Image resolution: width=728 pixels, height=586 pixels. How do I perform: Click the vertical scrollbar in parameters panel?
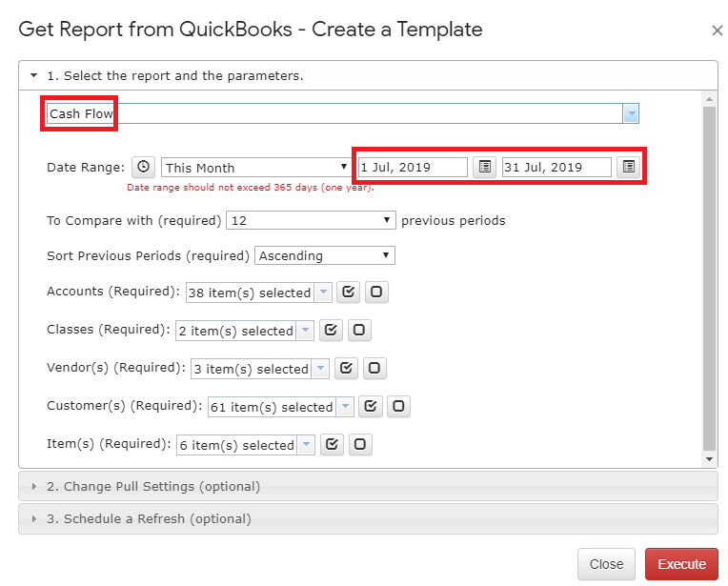709,276
